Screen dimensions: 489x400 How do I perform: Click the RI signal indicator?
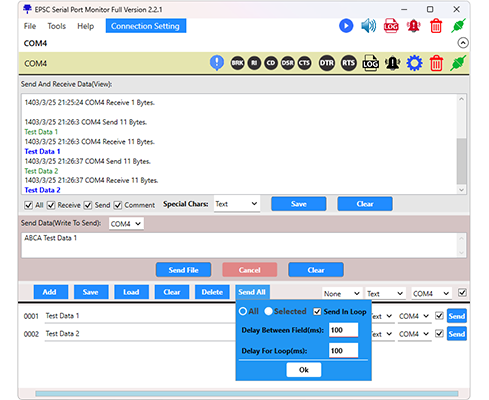coord(254,63)
